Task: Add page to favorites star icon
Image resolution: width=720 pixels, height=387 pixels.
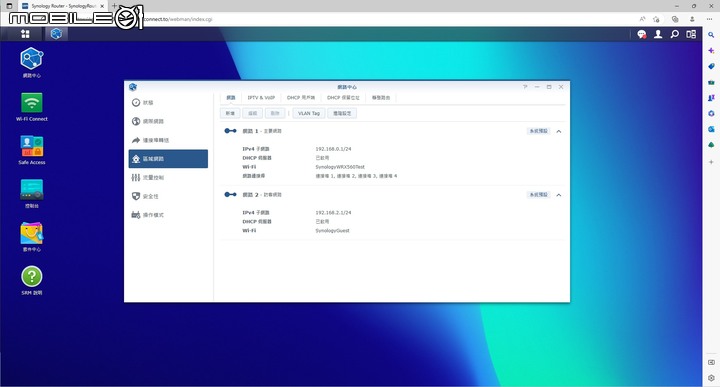Action: tap(656, 19)
